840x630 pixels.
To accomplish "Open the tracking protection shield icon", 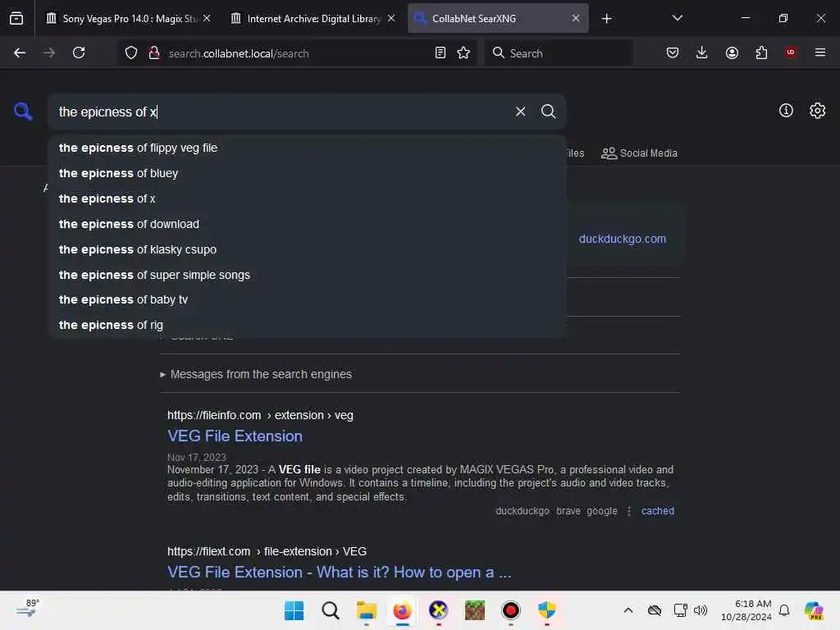I will pyautogui.click(x=131, y=52).
